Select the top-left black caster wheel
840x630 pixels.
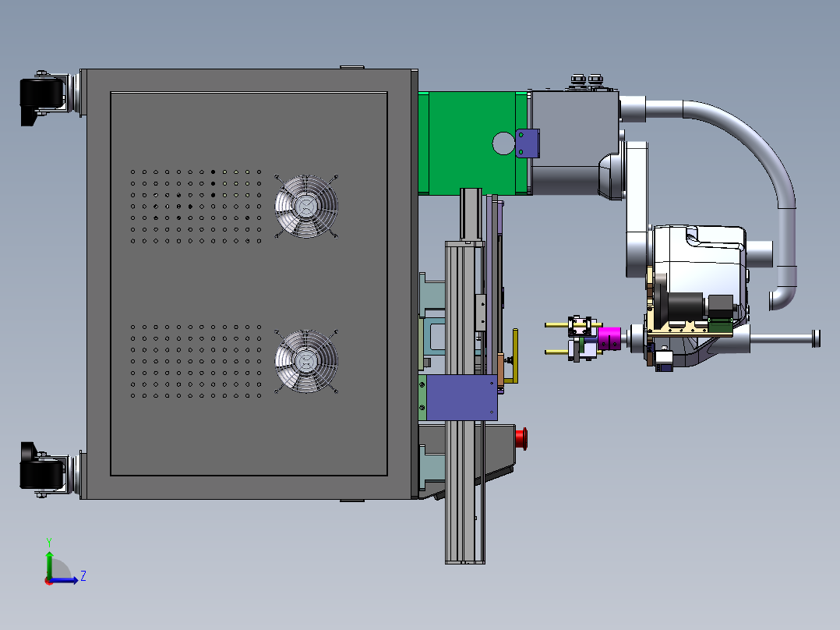43,101
